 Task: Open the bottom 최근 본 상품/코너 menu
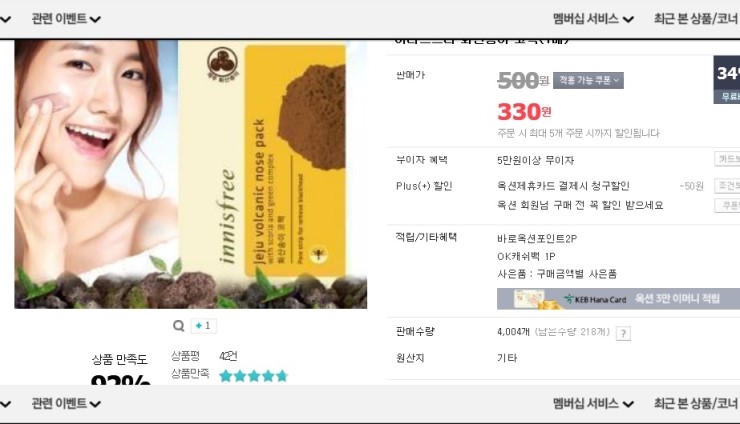point(697,404)
